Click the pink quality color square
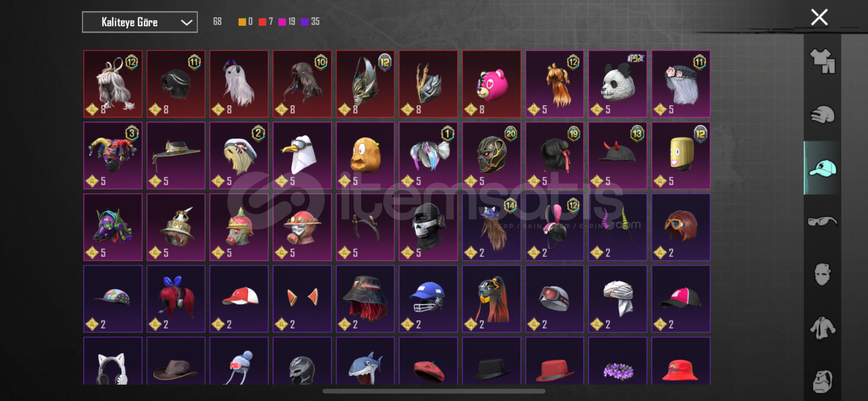 [282, 22]
